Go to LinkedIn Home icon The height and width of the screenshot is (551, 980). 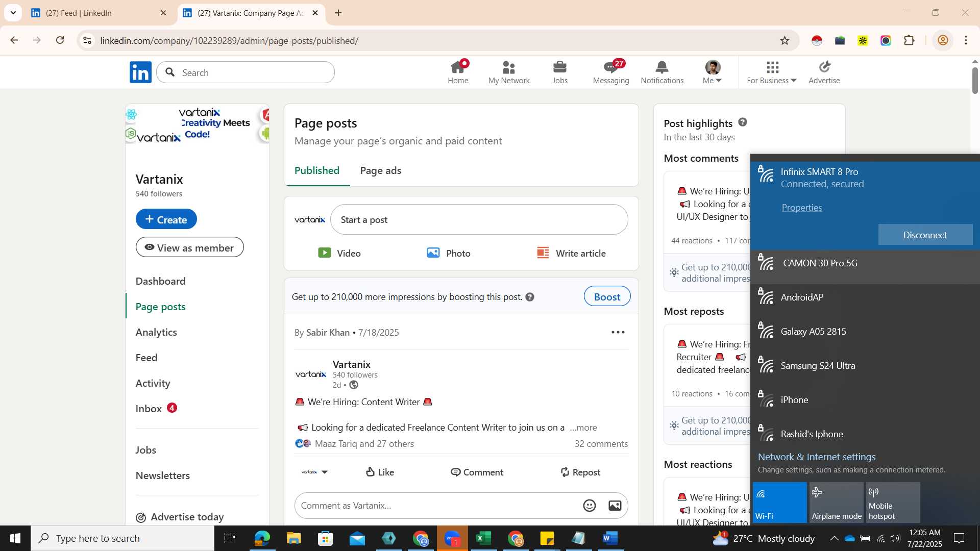[x=458, y=72]
